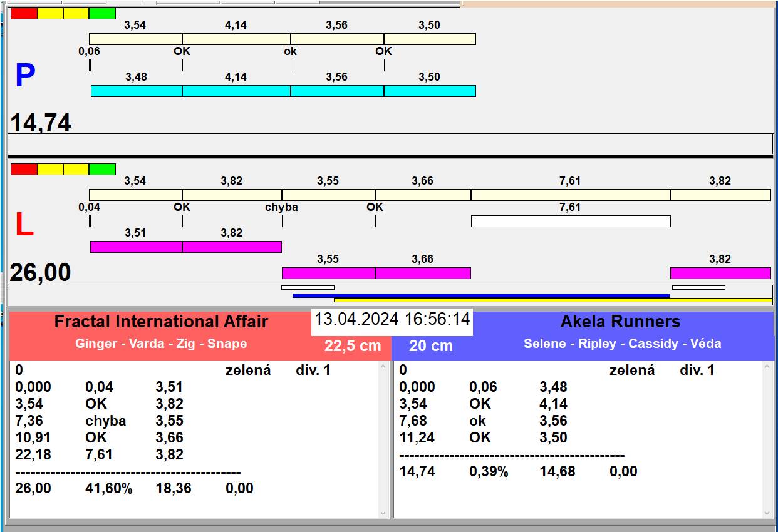Click the red start light in lane P
The image size is (778, 532).
tap(24, 13)
